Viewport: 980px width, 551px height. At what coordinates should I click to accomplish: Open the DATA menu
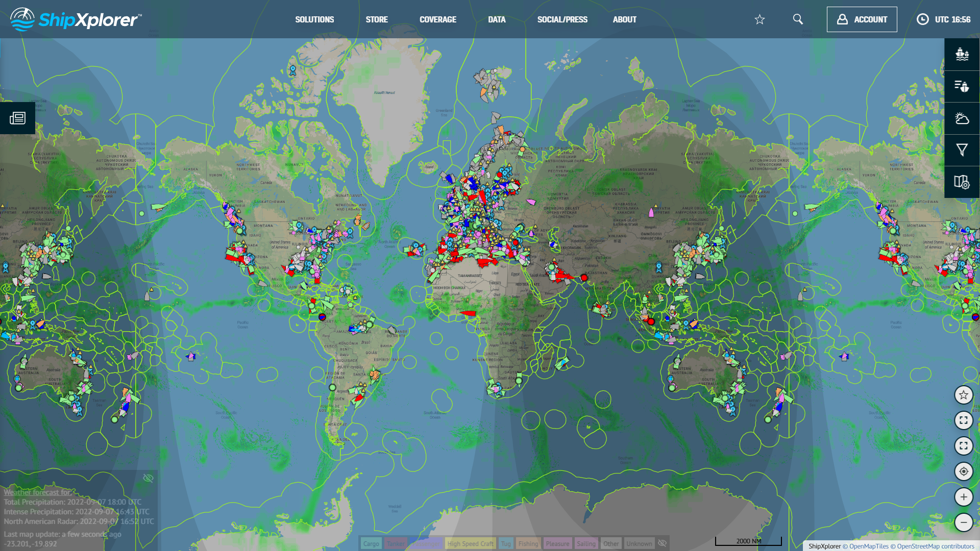pyautogui.click(x=497, y=19)
